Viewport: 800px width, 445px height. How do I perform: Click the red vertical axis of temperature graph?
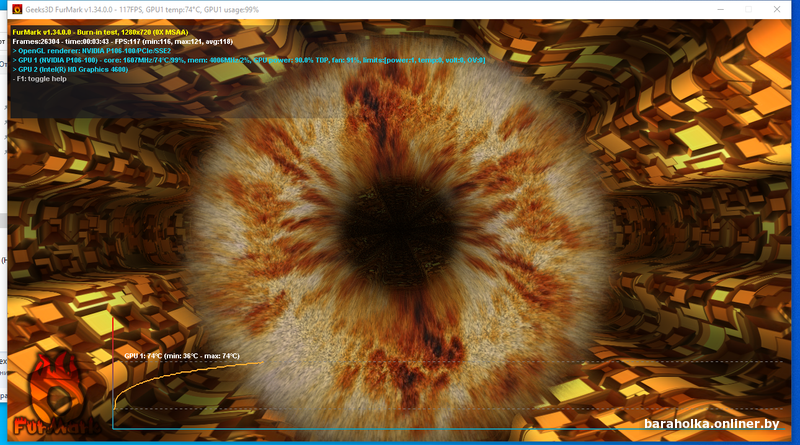[x=113, y=380]
